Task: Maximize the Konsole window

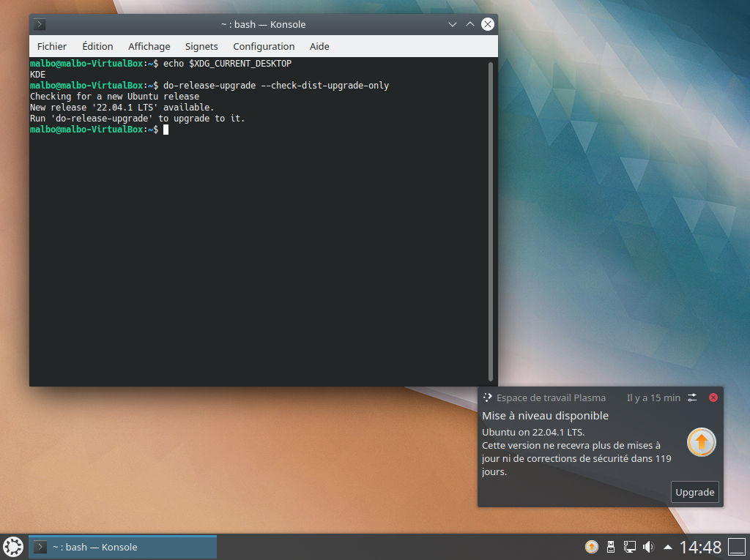Action: point(470,24)
